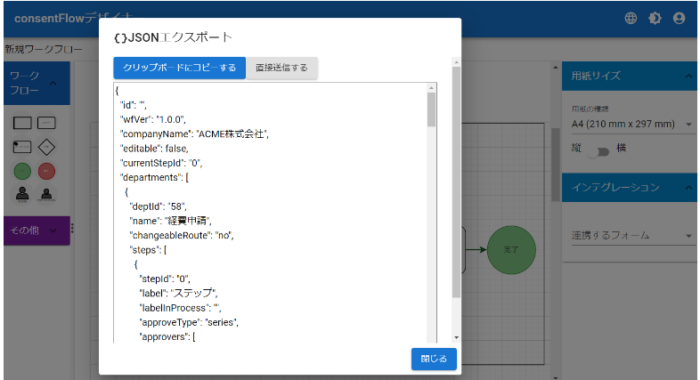The width and height of the screenshot is (700, 380).
Task: Click the "editable": false line
Action: pos(154,149)
